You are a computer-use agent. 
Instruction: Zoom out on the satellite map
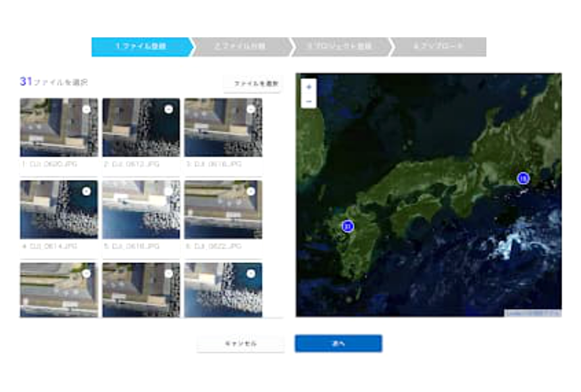[309, 101]
